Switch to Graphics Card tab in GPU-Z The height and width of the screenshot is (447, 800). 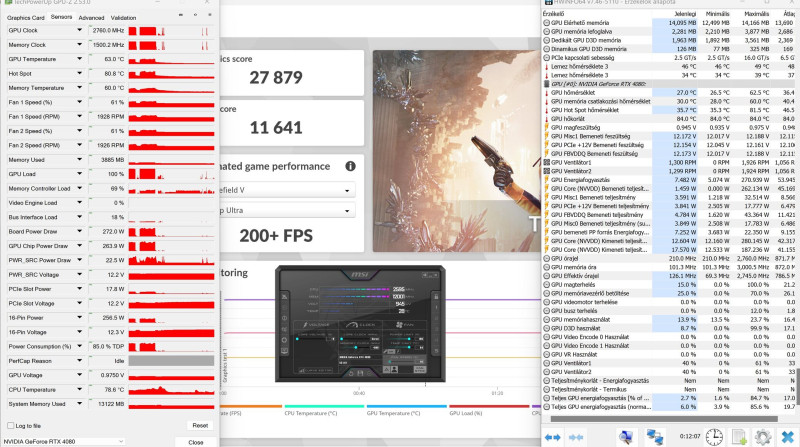point(26,17)
